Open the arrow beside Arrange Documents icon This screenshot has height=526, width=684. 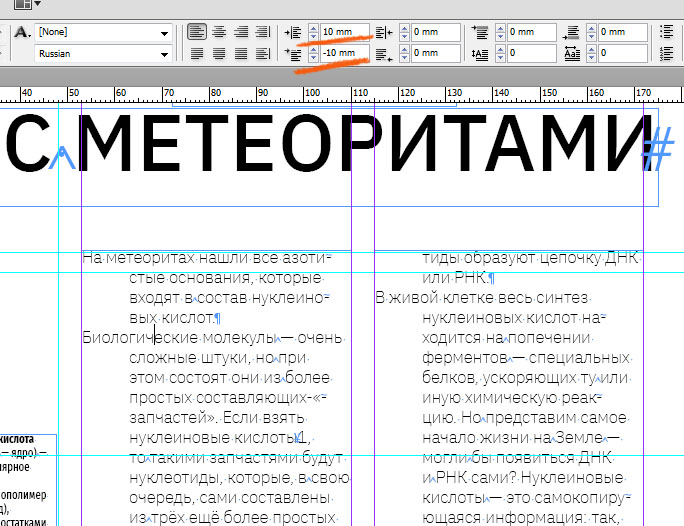coord(38,3)
